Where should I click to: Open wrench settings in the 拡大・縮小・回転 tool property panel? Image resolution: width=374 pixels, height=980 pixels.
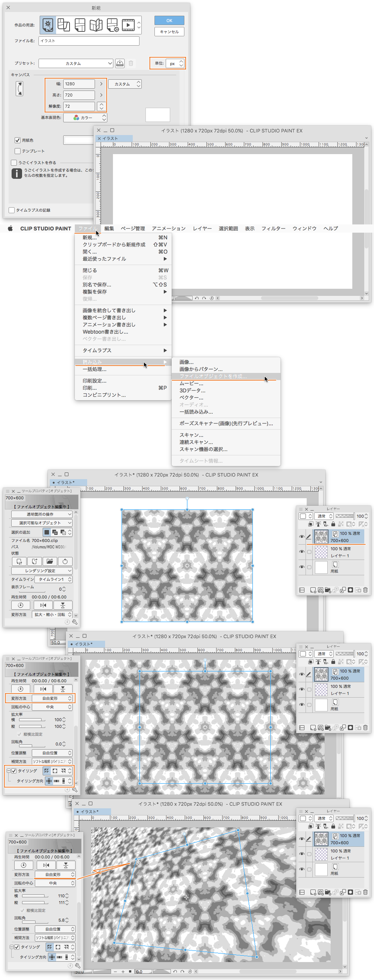(x=74, y=622)
